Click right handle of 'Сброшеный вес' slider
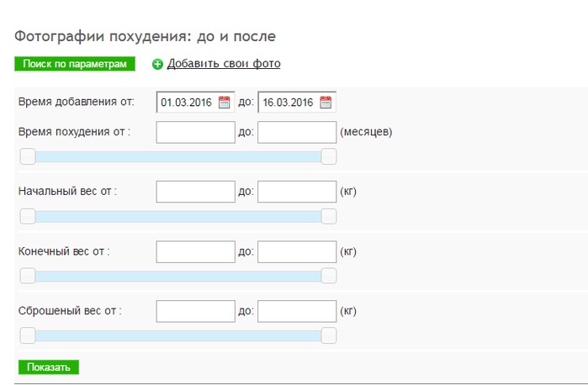 point(329,335)
